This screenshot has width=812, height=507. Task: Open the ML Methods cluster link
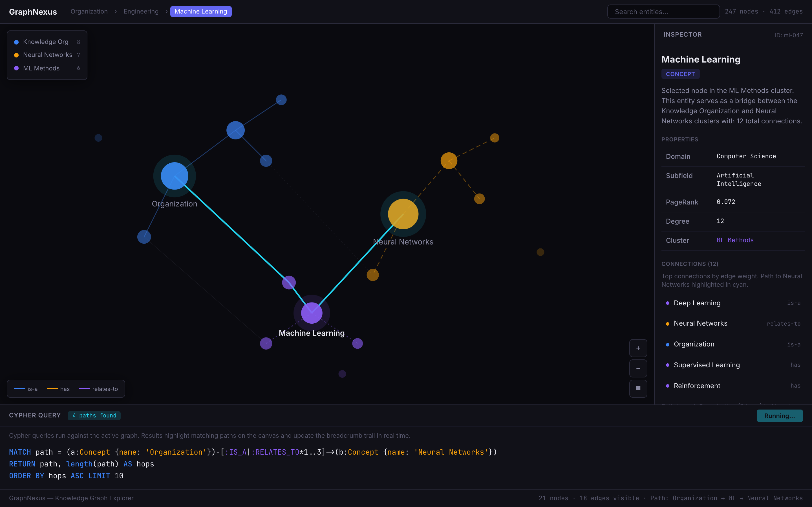click(735, 240)
